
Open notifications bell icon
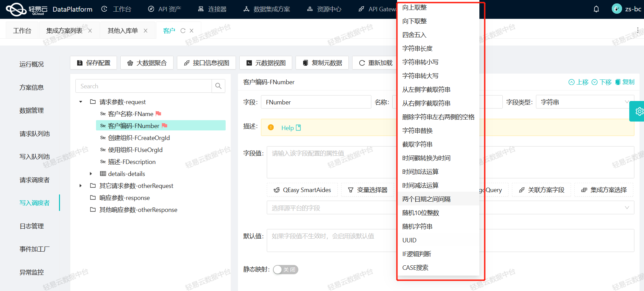pos(596,9)
